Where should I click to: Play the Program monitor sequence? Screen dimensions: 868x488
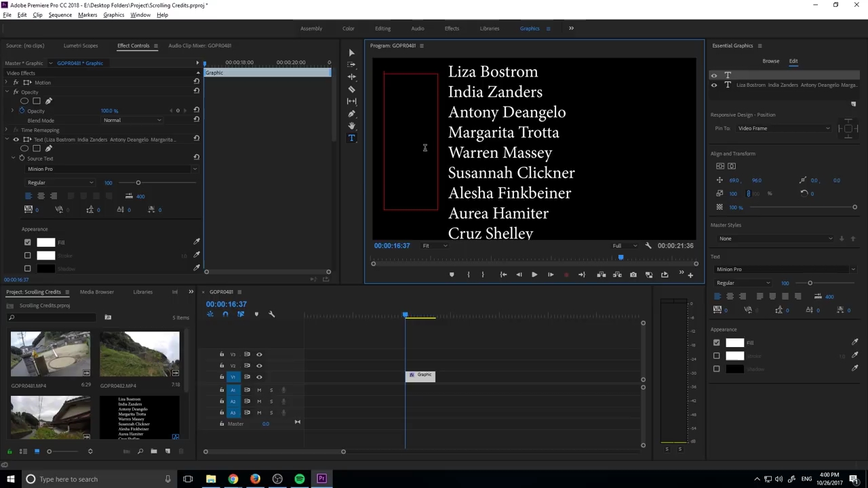point(534,274)
